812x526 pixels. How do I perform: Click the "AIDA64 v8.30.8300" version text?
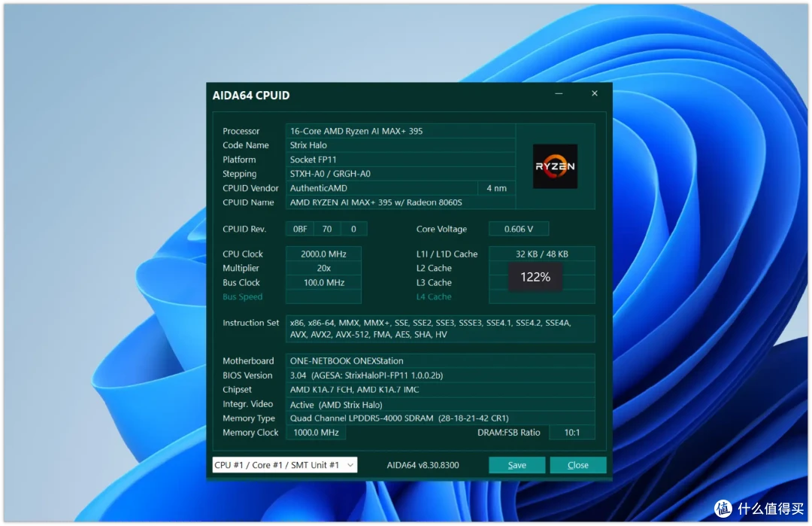[x=423, y=465]
